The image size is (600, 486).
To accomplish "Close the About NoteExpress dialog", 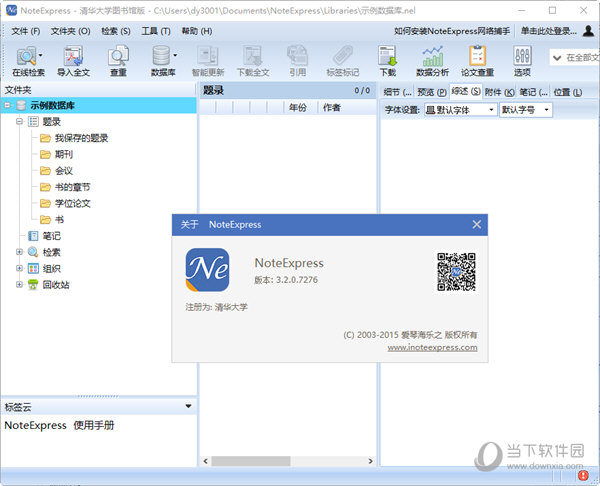I will coord(476,224).
